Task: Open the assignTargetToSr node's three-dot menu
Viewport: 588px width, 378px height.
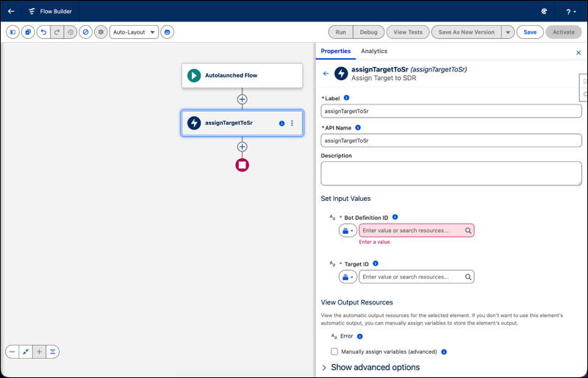Action: click(x=292, y=123)
